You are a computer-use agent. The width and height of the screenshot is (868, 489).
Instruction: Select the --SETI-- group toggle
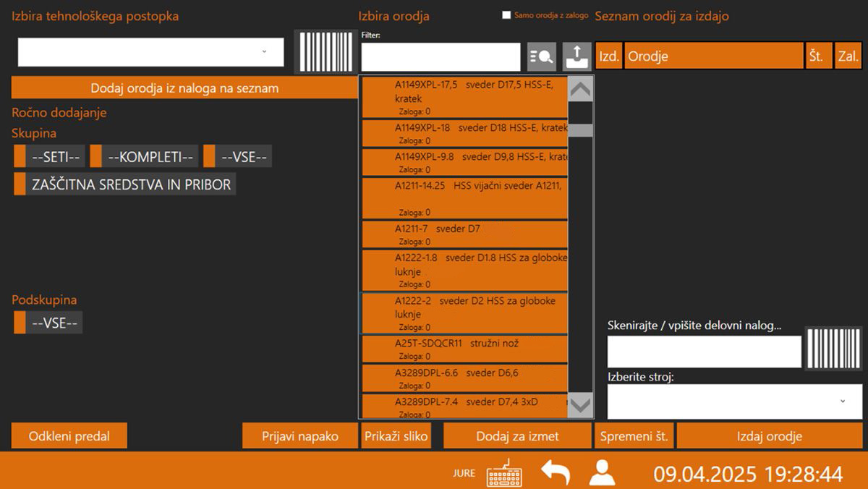[49, 156]
